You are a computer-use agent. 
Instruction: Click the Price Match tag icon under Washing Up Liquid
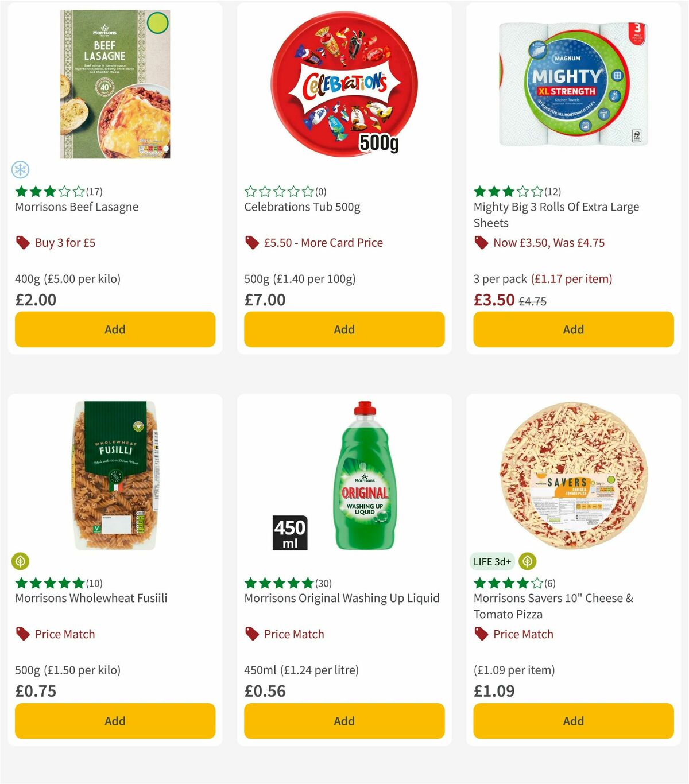point(251,634)
